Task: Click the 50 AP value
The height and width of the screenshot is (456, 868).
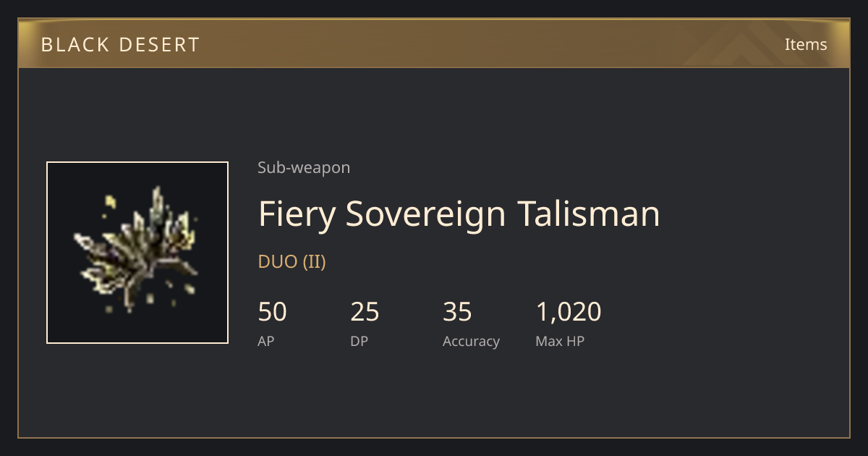Action: coord(272,312)
